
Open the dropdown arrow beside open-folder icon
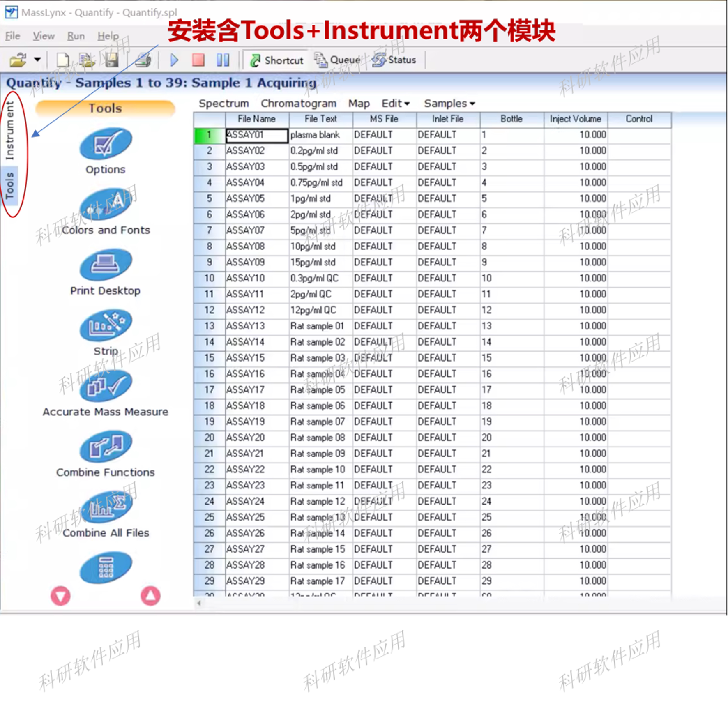37,60
